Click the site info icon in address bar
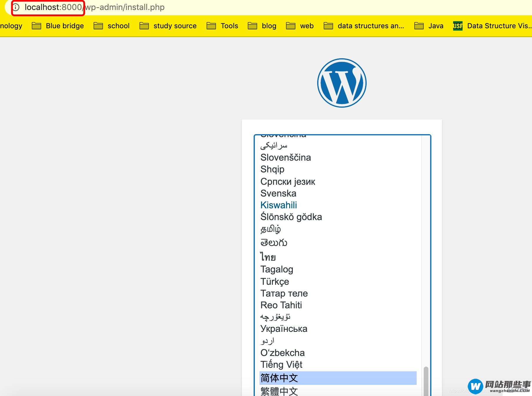 click(16, 7)
